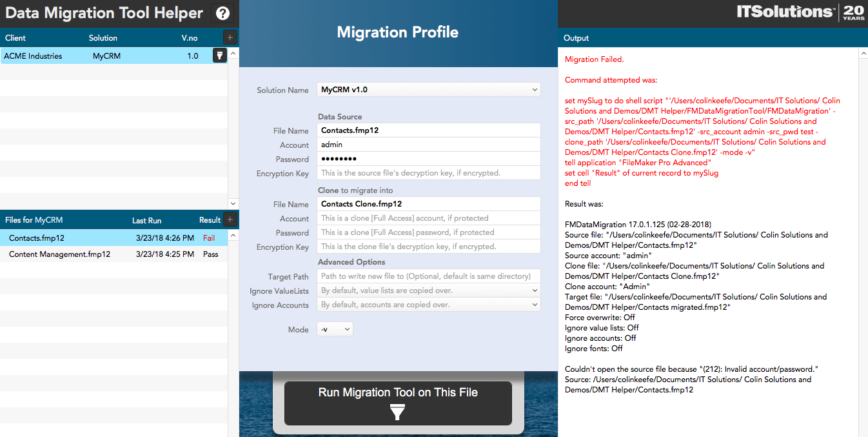Click the Result column header

click(x=210, y=220)
